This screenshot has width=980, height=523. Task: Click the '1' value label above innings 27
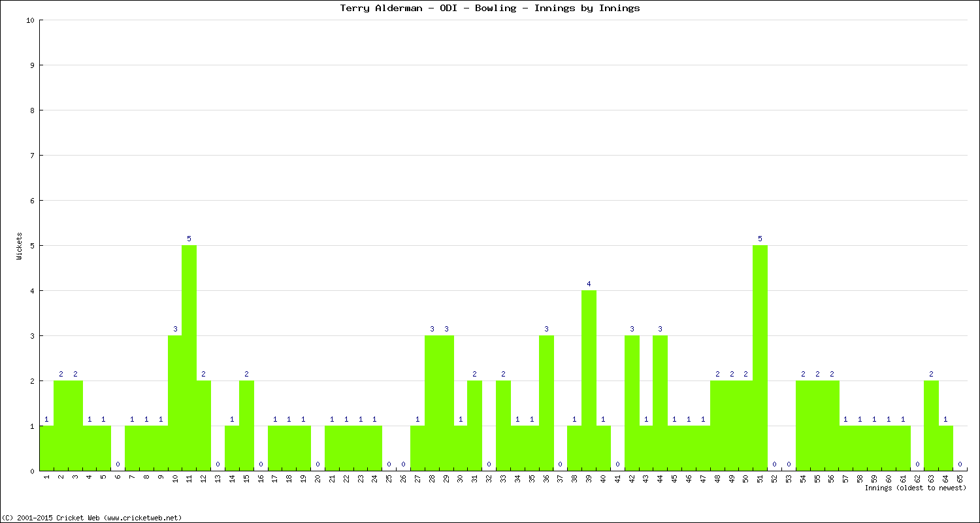pos(417,419)
